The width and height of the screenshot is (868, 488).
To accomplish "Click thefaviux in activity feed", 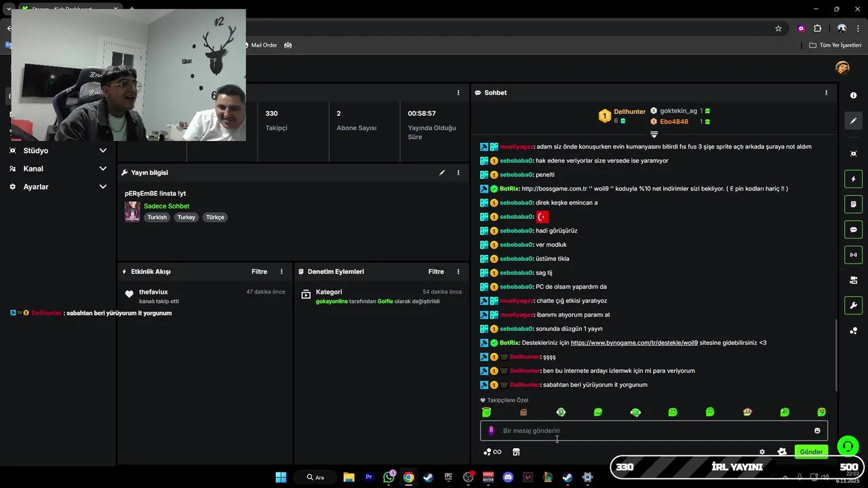I will click(153, 292).
